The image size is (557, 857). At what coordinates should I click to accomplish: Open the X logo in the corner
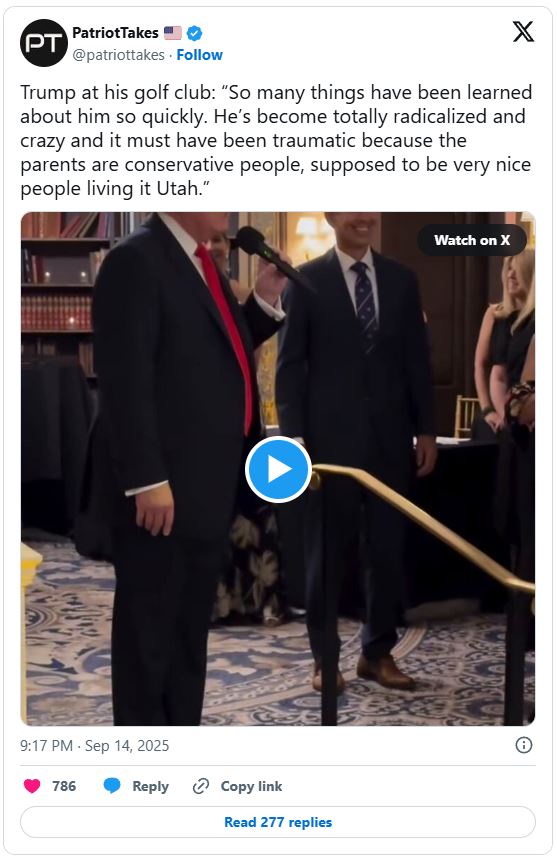(523, 32)
